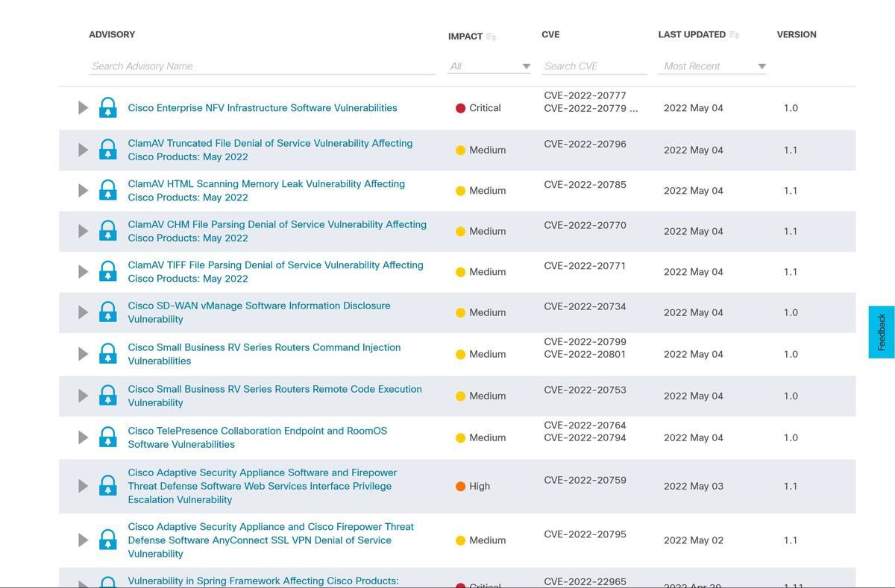Expand the ClamAV HTML Scanning Memory Leak row
Viewport: 895px width, 588px height.
84,191
